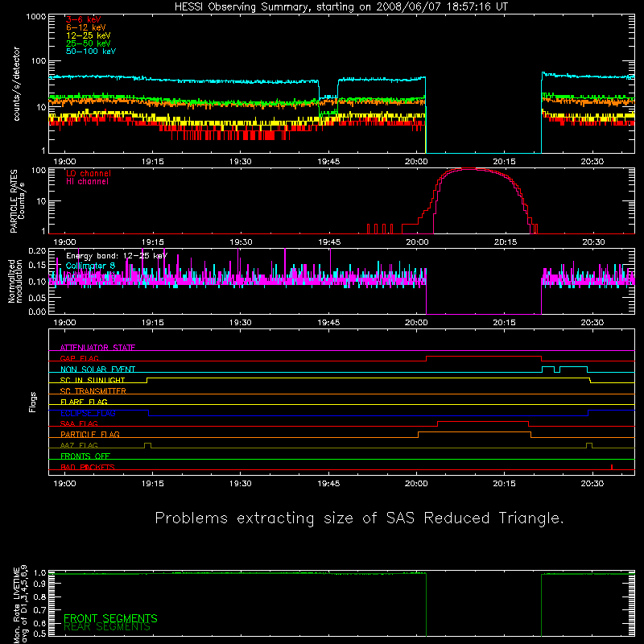This screenshot has height=644, width=644.
Task: Click the 19:30 tick label under count rates plot
Action: 240,162
